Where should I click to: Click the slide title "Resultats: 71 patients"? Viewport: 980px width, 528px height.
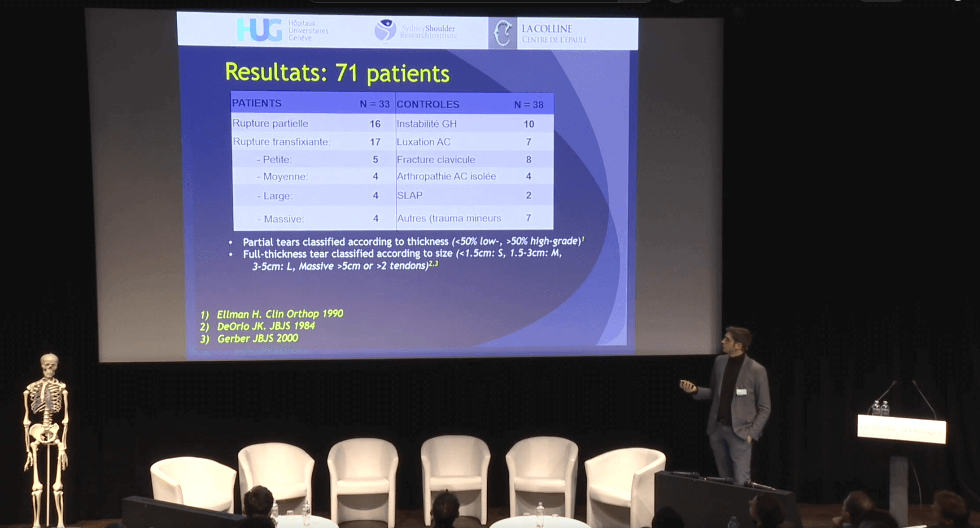click(337, 73)
